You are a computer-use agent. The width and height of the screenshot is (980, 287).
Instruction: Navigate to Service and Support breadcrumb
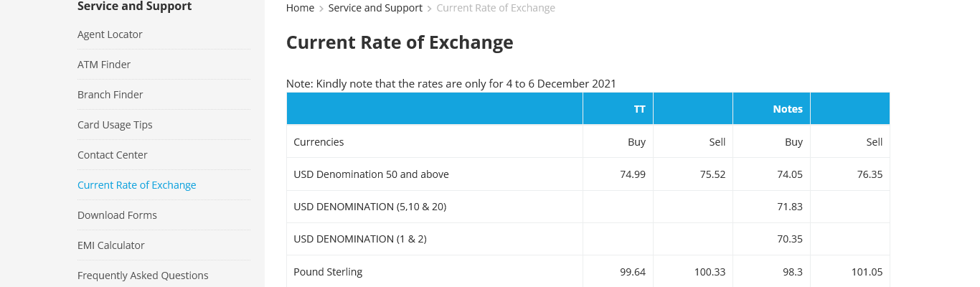pyautogui.click(x=375, y=8)
